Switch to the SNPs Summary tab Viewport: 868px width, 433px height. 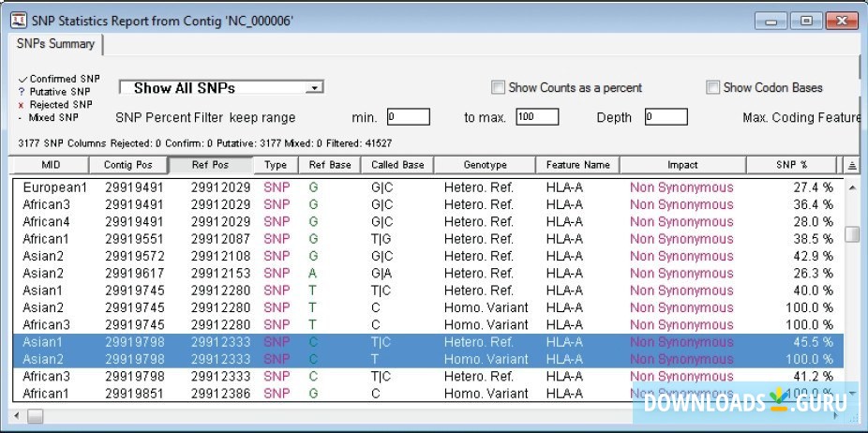pos(53,44)
